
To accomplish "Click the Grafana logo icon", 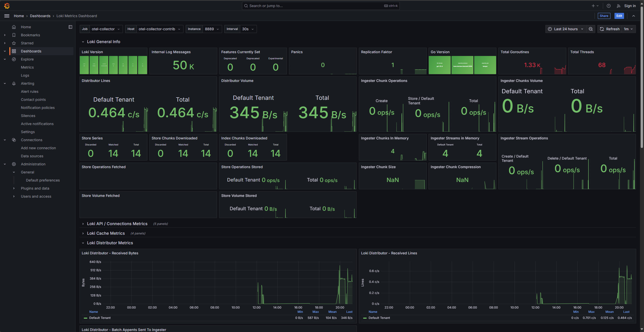I will click(x=7, y=6).
